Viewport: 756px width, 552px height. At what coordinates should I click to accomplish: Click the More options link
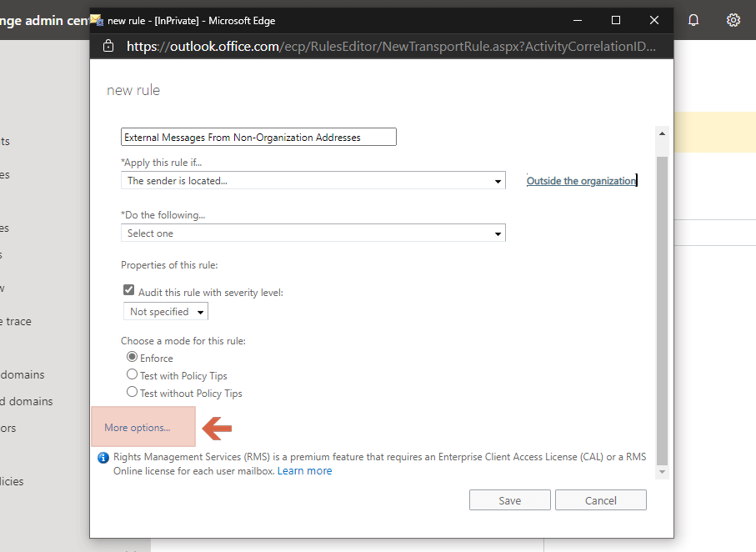coord(138,428)
